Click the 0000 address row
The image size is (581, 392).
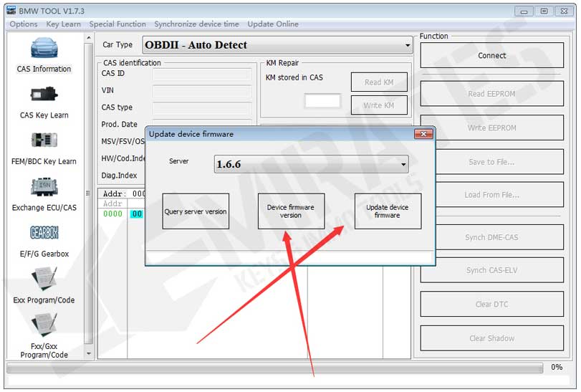[x=112, y=214]
